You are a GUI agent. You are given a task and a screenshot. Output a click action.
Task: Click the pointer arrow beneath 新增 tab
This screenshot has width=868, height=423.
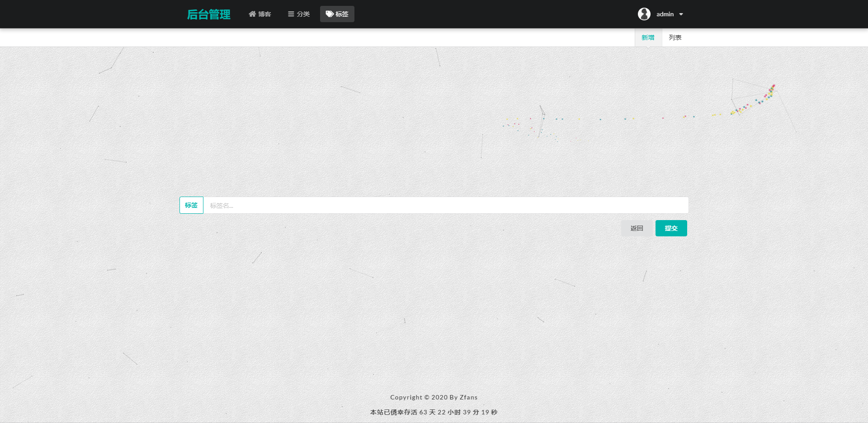click(x=648, y=47)
